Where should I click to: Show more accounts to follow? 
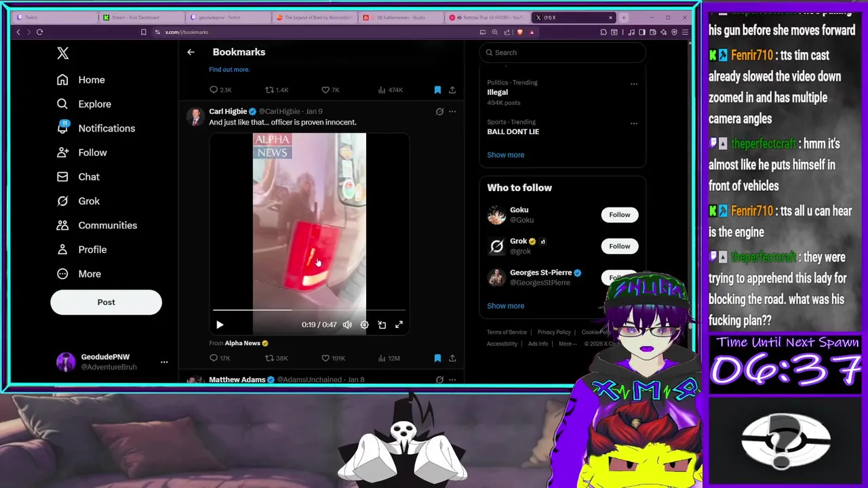pyautogui.click(x=505, y=306)
